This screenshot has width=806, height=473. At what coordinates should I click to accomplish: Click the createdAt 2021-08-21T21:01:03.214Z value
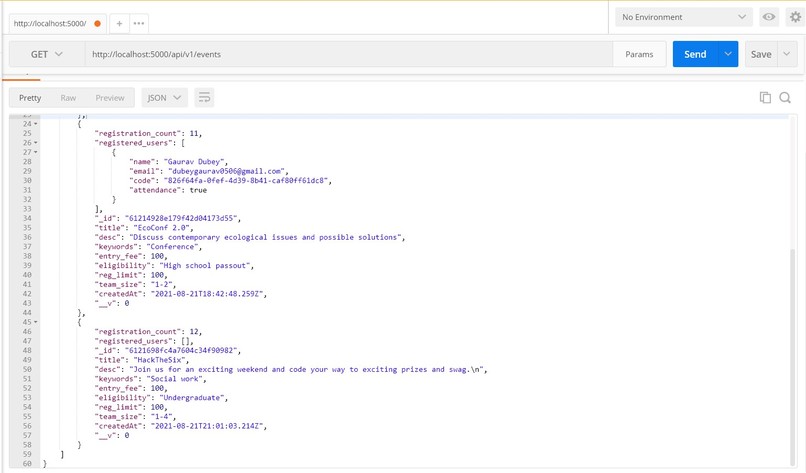tap(208, 426)
